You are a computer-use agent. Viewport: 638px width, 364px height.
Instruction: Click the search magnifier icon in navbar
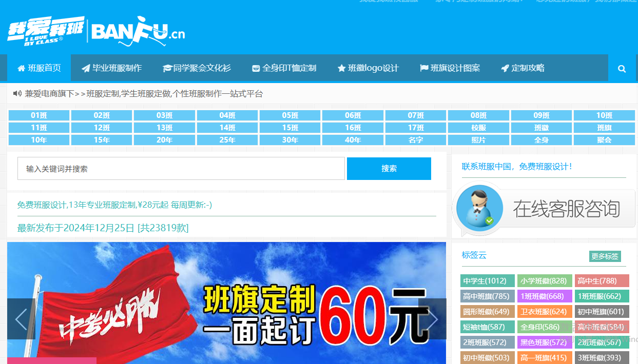click(x=622, y=68)
